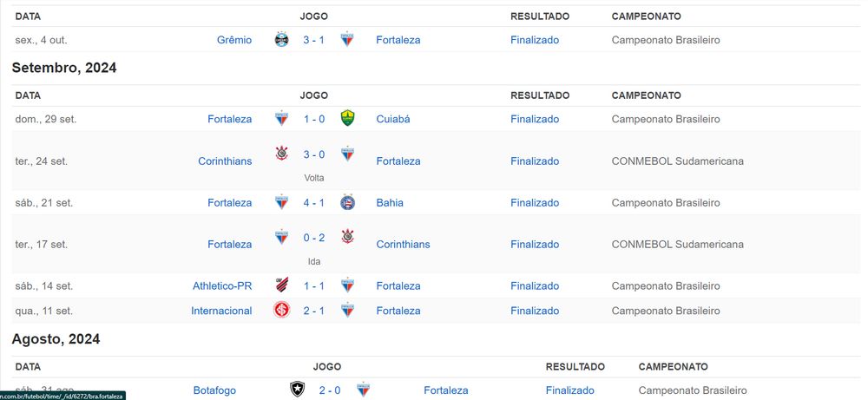Open the Cuiabá team page link

[x=393, y=119]
